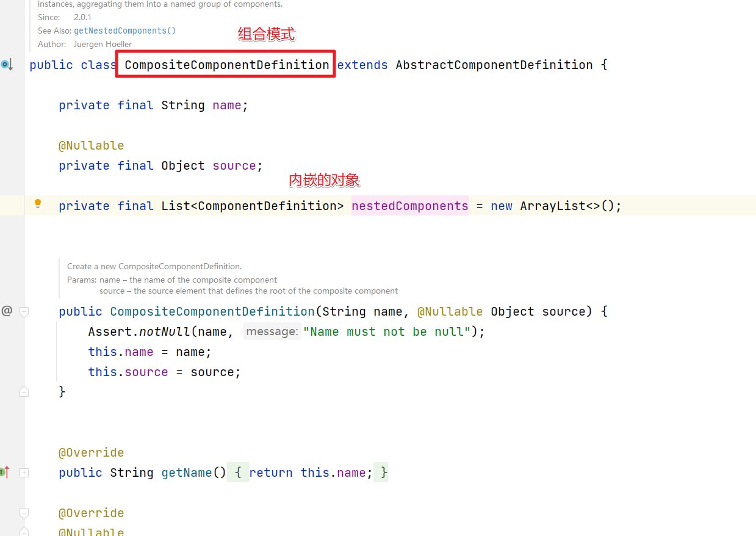Expand the folded getName() method with plus toggle
The width and height of the screenshot is (756, 536).
pyautogui.click(x=24, y=473)
